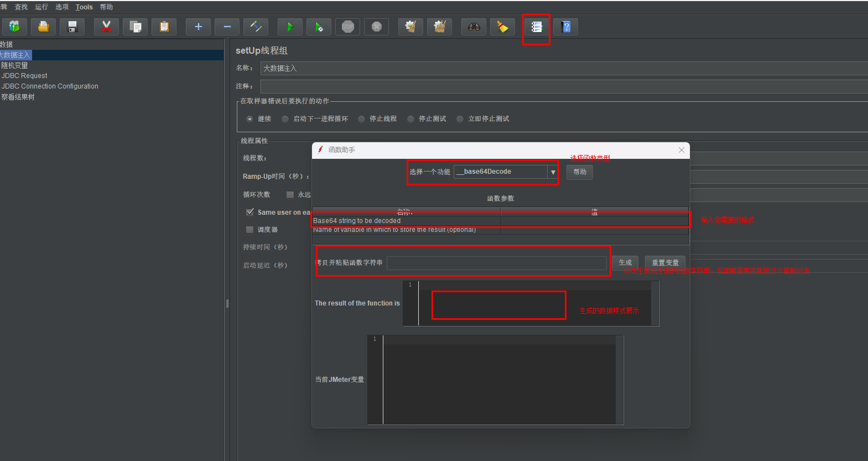The height and width of the screenshot is (461, 868).
Task: Select 启动下一进程循环 radio option
Action: [285, 119]
